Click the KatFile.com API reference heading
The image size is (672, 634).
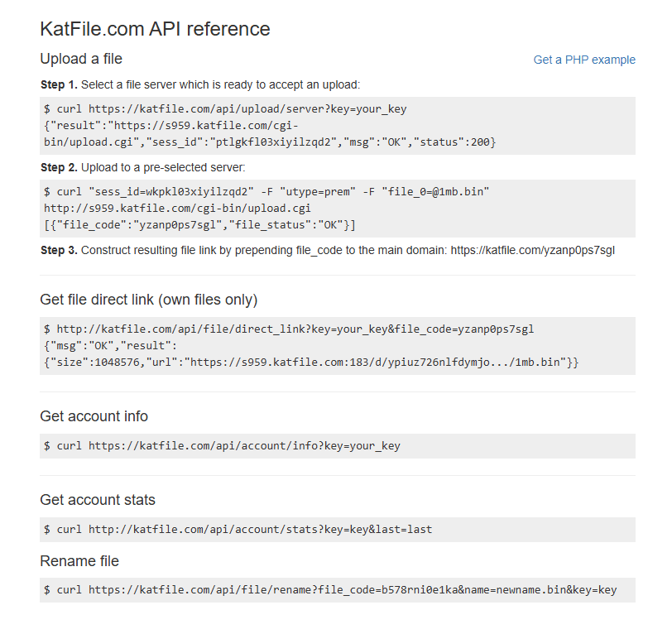pos(155,29)
